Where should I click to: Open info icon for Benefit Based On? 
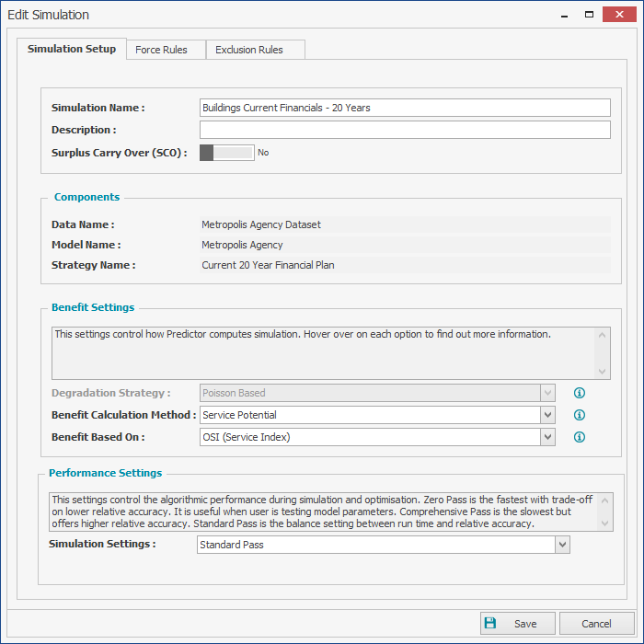point(579,437)
